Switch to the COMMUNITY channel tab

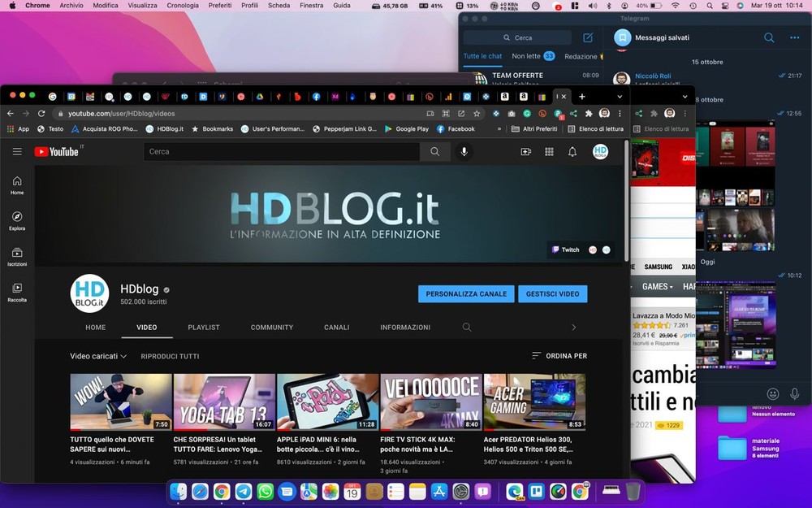click(x=272, y=327)
